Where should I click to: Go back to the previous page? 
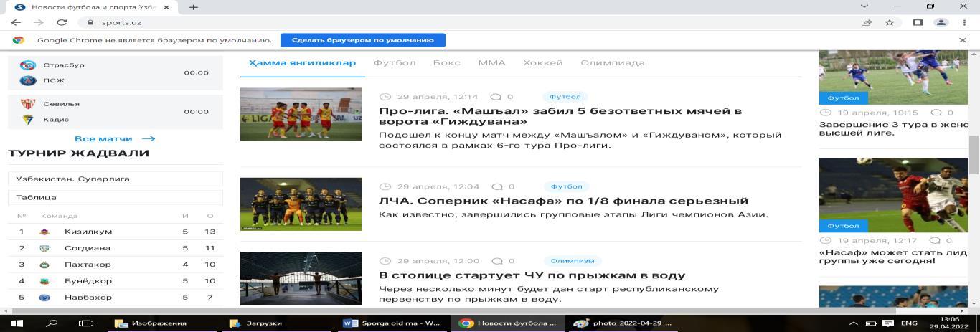tap(15, 22)
